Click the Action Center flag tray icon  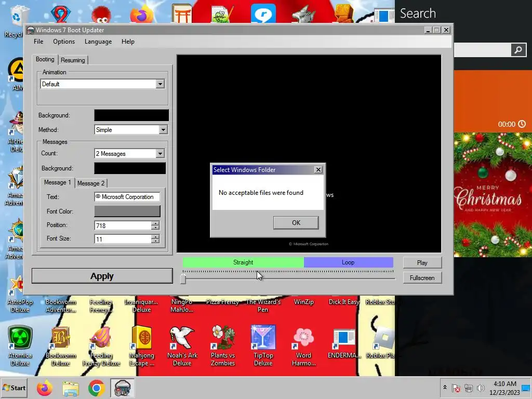pyautogui.click(x=456, y=388)
